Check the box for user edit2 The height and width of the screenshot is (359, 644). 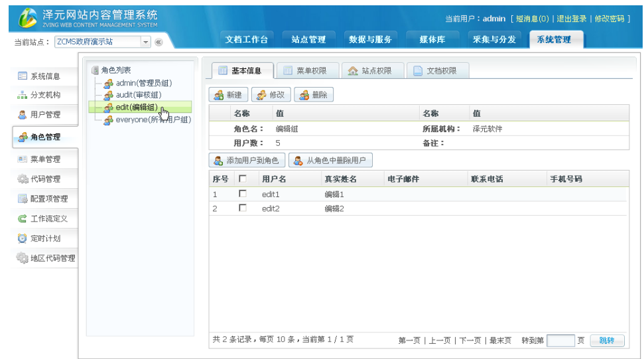pyautogui.click(x=243, y=208)
